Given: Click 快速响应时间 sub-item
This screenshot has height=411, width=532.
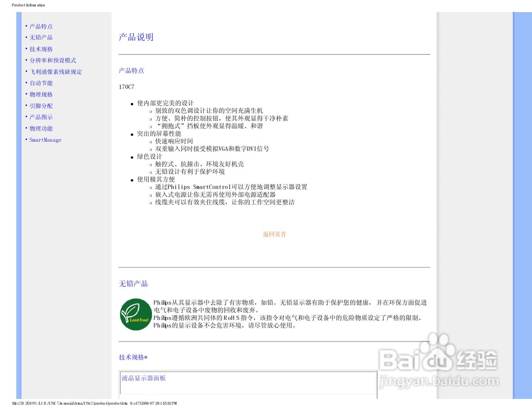Looking at the screenshot, I should point(174,141).
